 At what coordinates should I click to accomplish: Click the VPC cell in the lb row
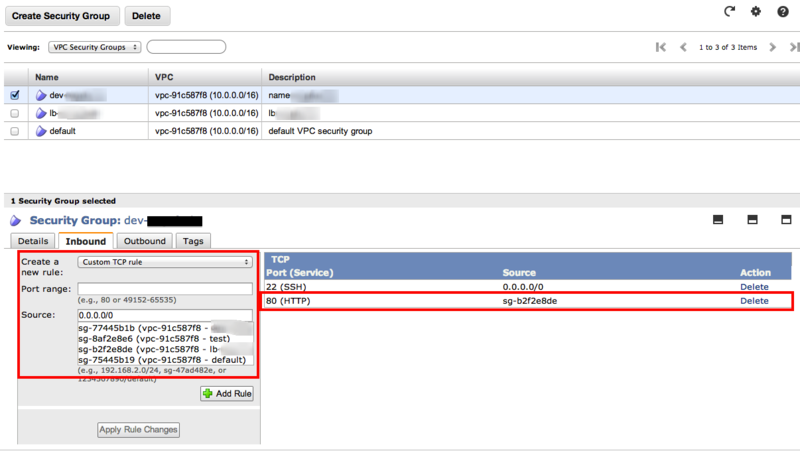click(x=207, y=113)
